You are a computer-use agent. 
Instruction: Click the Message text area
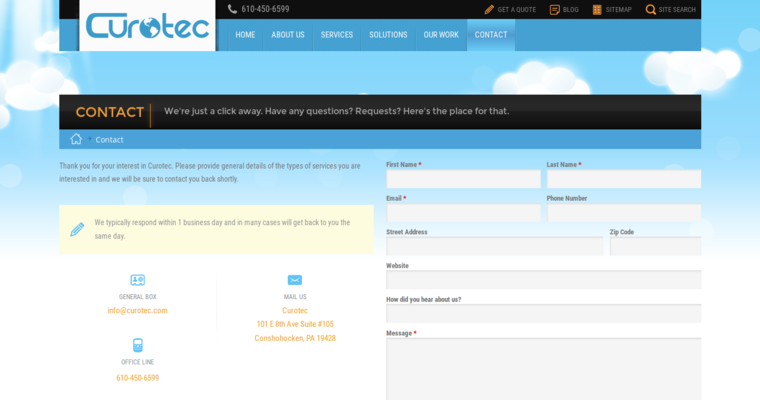pyautogui.click(x=543, y=368)
